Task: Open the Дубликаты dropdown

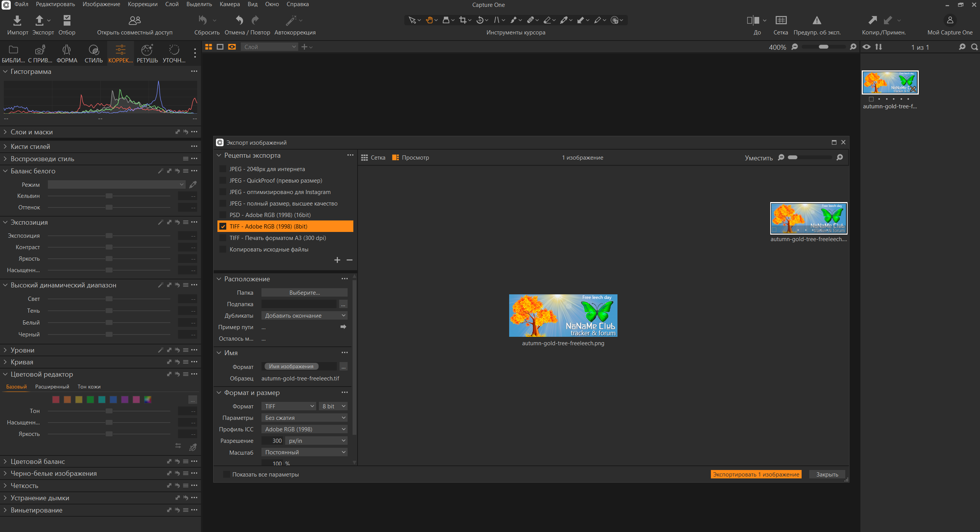Action: coord(304,316)
